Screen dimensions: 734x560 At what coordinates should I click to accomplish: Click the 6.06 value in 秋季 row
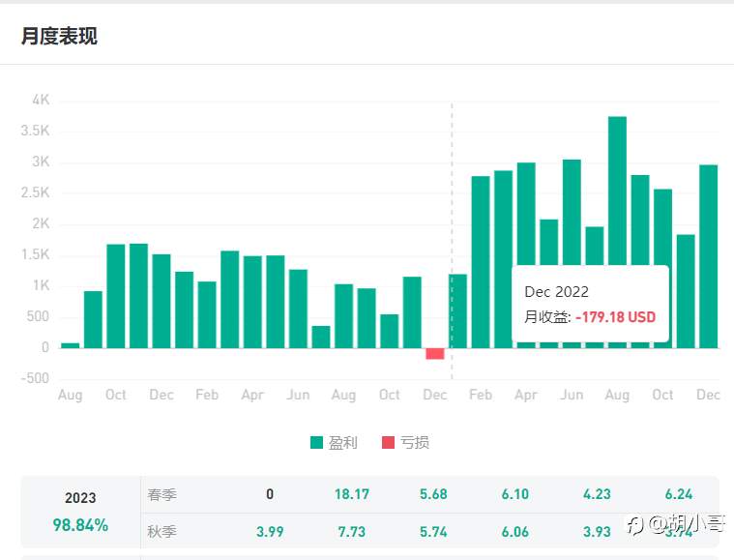point(515,532)
